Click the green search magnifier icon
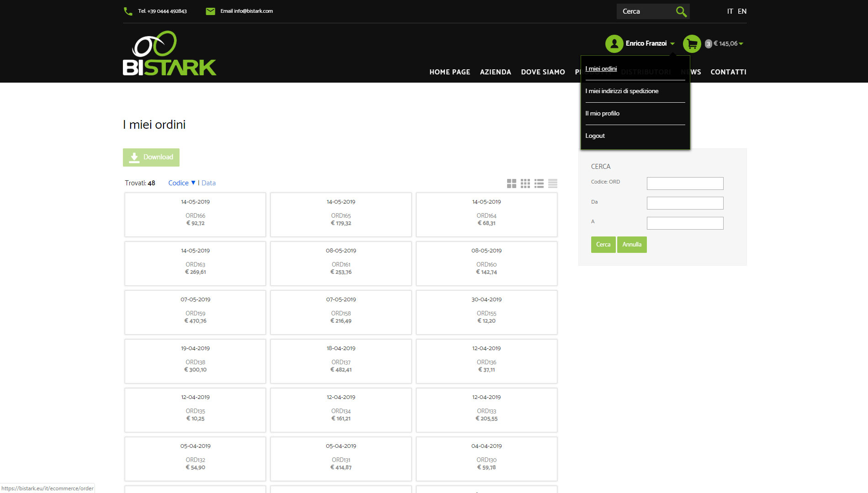This screenshot has width=868, height=493. pyautogui.click(x=681, y=11)
